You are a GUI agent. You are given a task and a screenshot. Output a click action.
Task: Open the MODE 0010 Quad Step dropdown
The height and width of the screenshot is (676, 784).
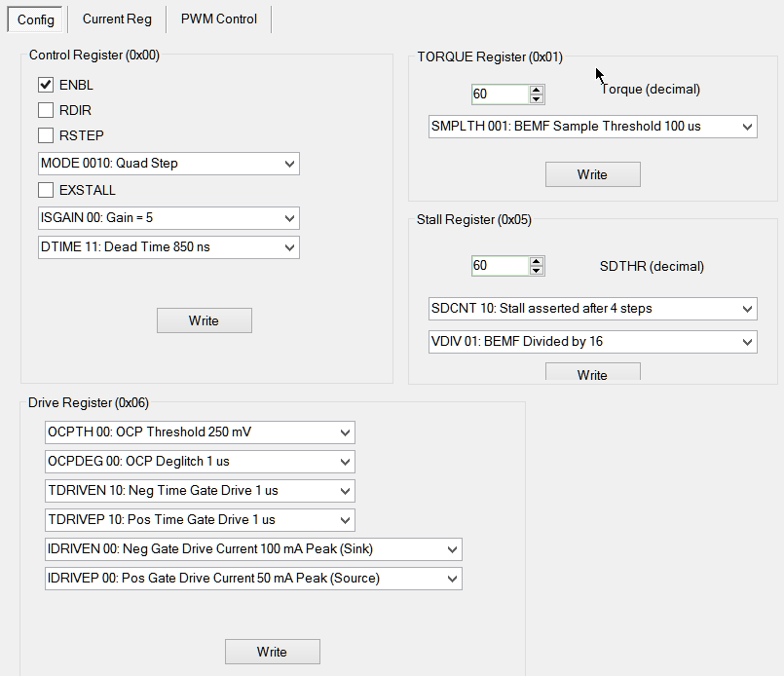(168, 164)
